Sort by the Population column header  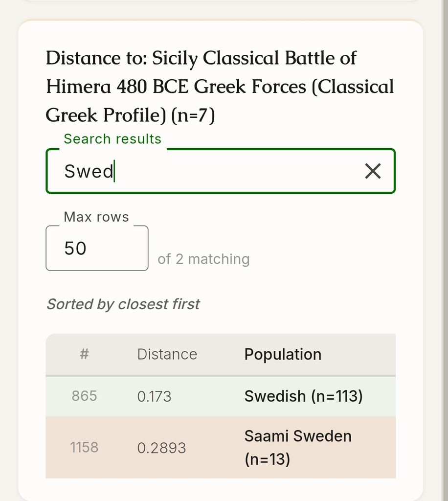(x=283, y=354)
